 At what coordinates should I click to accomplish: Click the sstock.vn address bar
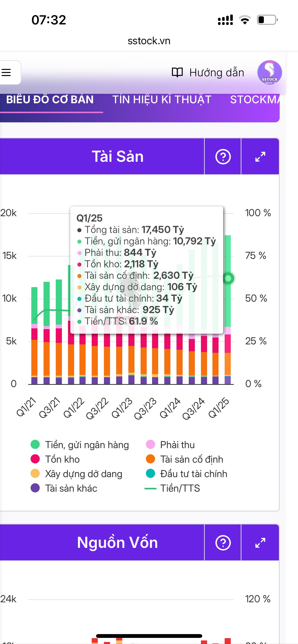click(149, 41)
